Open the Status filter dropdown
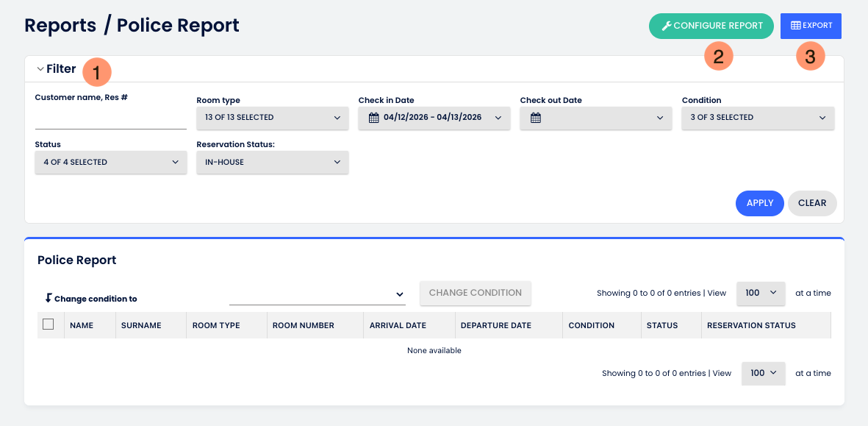Viewport: 868px width, 426px height. 110,163
